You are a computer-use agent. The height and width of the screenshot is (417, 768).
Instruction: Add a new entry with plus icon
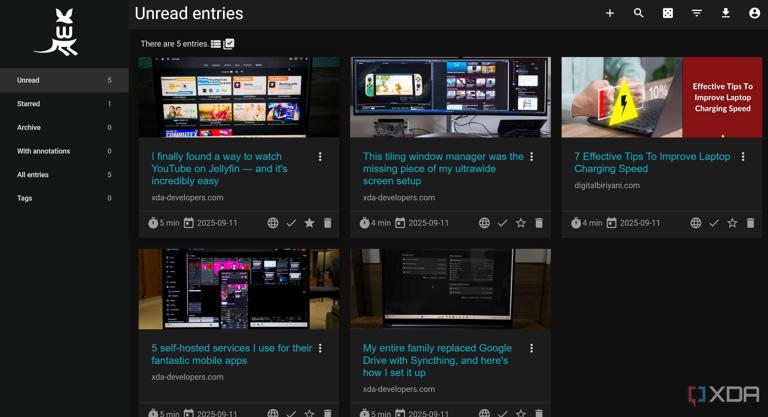tap(610, 13)
